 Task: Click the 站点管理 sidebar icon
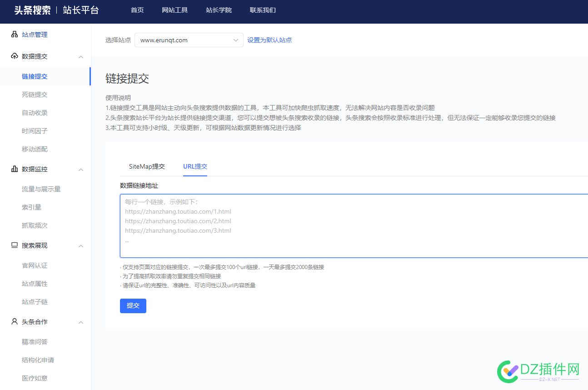click(15, 35)
